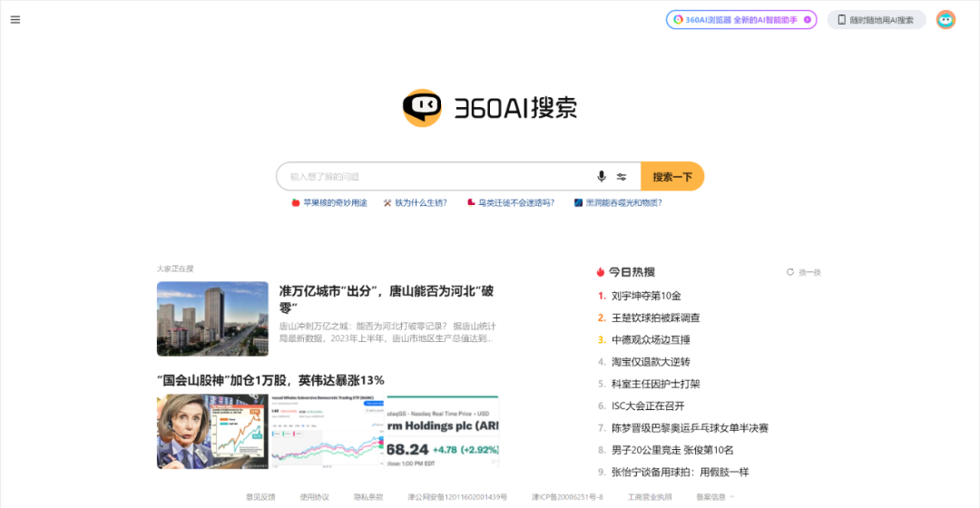Open hot search 张怡宁谈备用球拍
Image resolution: width=980 pixels, height=508 pixels.
click(x=680, y=472)
